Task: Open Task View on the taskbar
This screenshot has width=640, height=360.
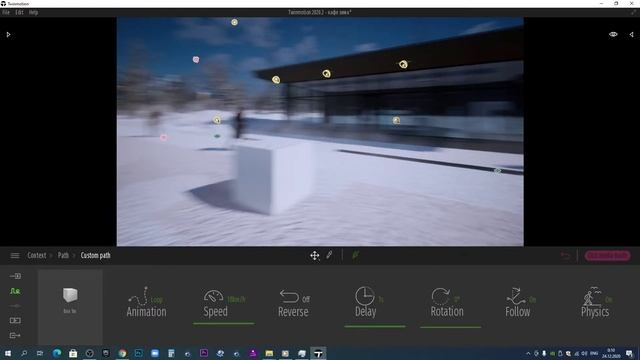Action: pyautogui.click(x=40, y=353)
